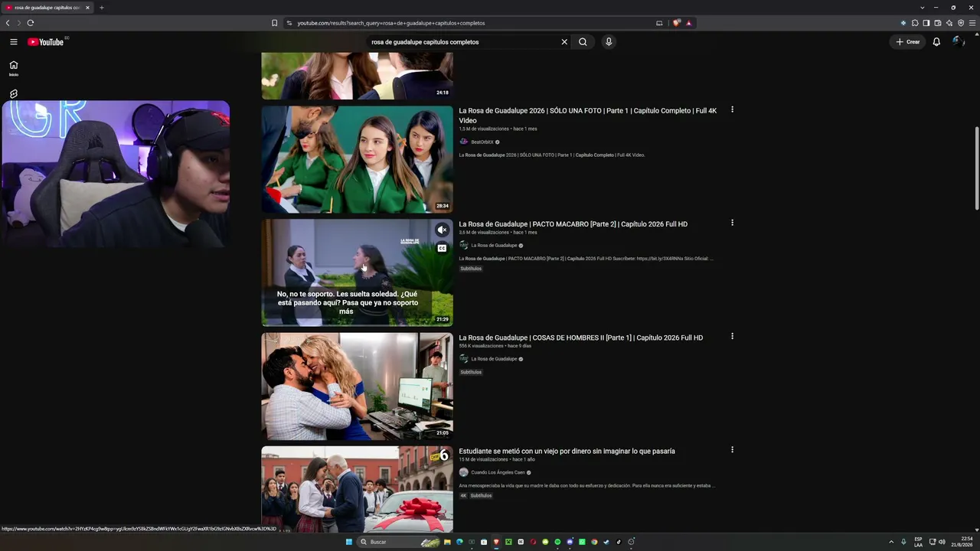Open File Explorer from the taskbar

coord(447,542)
